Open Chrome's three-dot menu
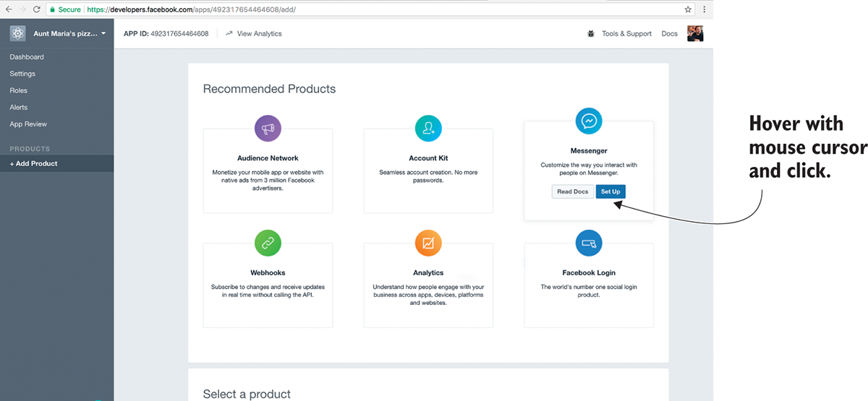 pos(704,9)
